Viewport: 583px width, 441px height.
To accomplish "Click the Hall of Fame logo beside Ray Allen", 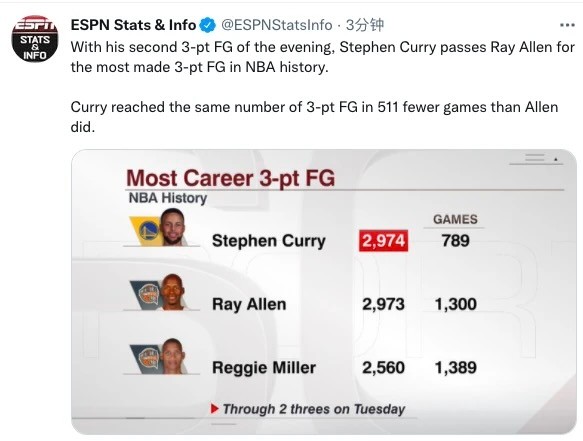I will click(x=147, y=295).
